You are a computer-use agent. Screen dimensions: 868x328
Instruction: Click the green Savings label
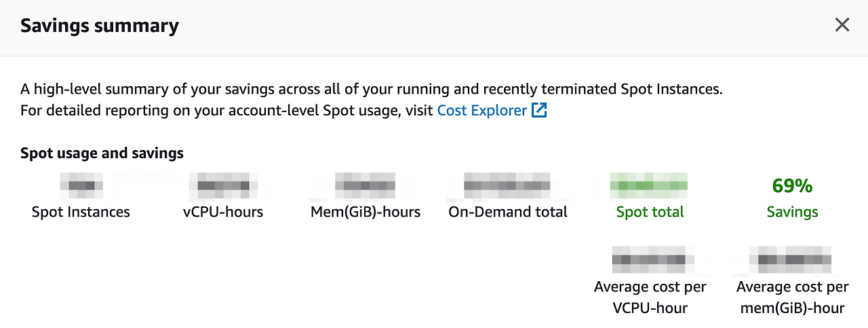793,212
